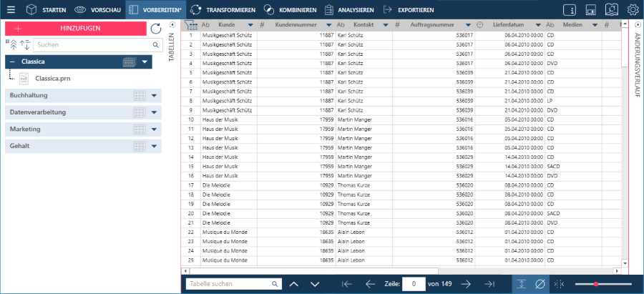Click the magnifier in Tabelle suchen box
The height and width of the screenshot is (294, 644).
[x=275, y=284]
